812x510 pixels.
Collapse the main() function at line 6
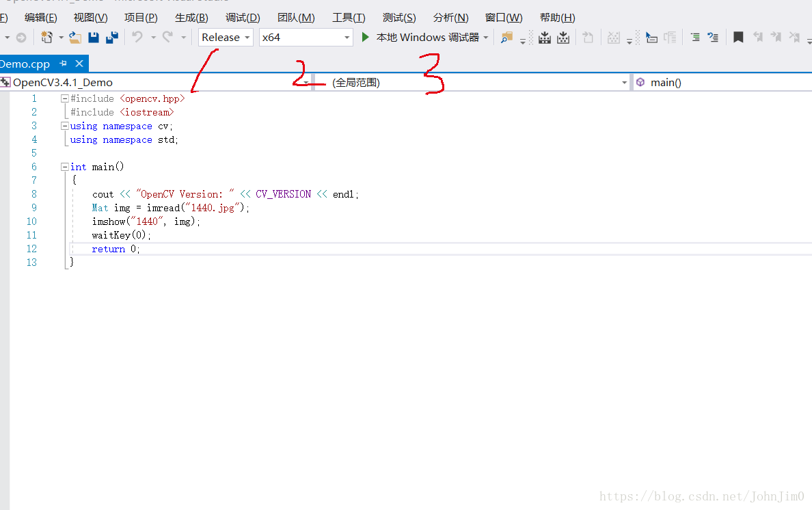tap(65, 167)
